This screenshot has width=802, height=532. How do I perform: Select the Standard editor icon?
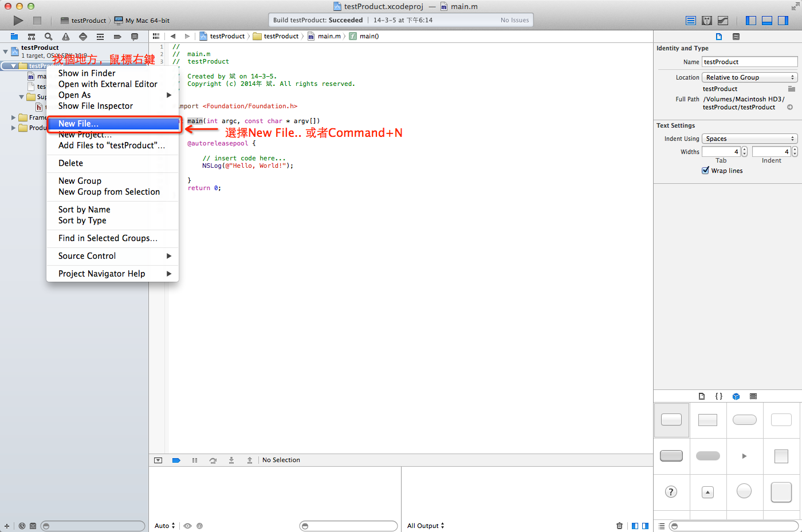(x=691, y=21)
